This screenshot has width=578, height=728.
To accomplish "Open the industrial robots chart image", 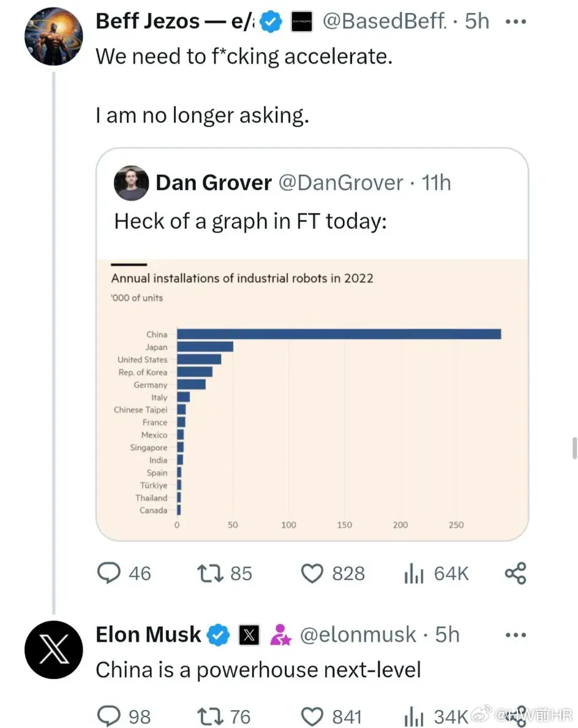I will pos(312,399).
